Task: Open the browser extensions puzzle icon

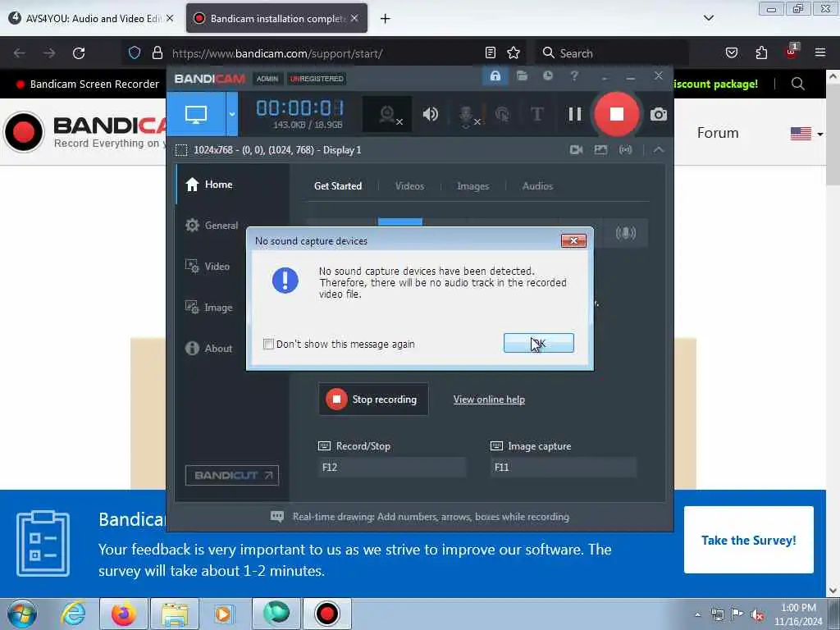Action: tap(761, 52)
